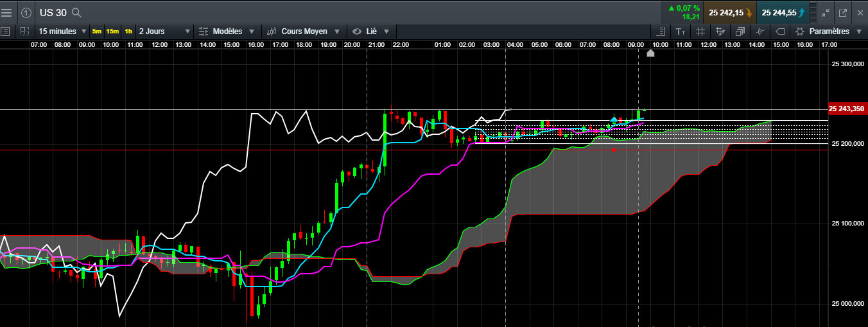
Task: Expand the Cours Moyen price type dropdown
Action: pos(303,31)
